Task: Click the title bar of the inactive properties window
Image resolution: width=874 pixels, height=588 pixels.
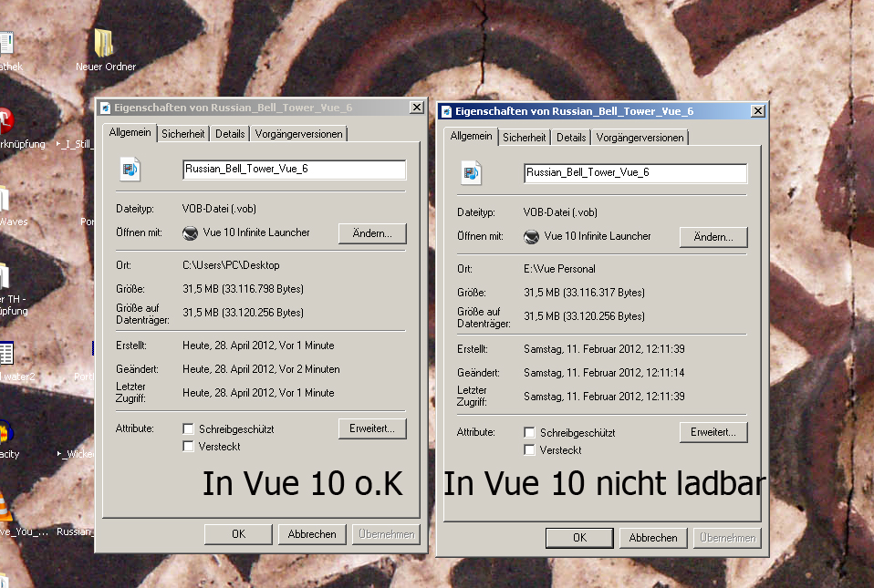Action: (261, 108)
